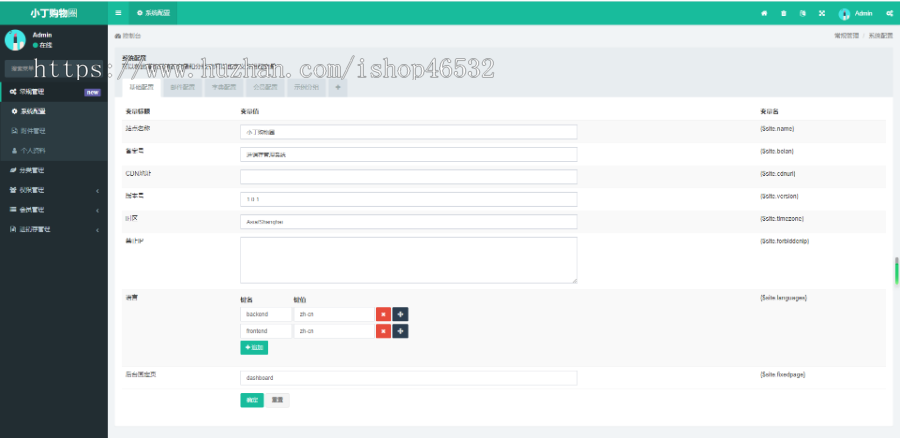Screen dimensions: 900x438
Task: Click the plus handle on the frontend row
Action: [x=400, y=331]
